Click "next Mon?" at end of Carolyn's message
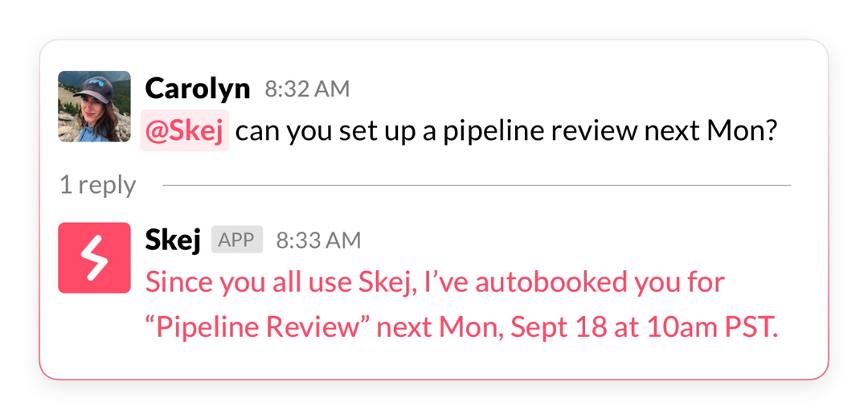The image size is (868, 419). pos(710,132)
